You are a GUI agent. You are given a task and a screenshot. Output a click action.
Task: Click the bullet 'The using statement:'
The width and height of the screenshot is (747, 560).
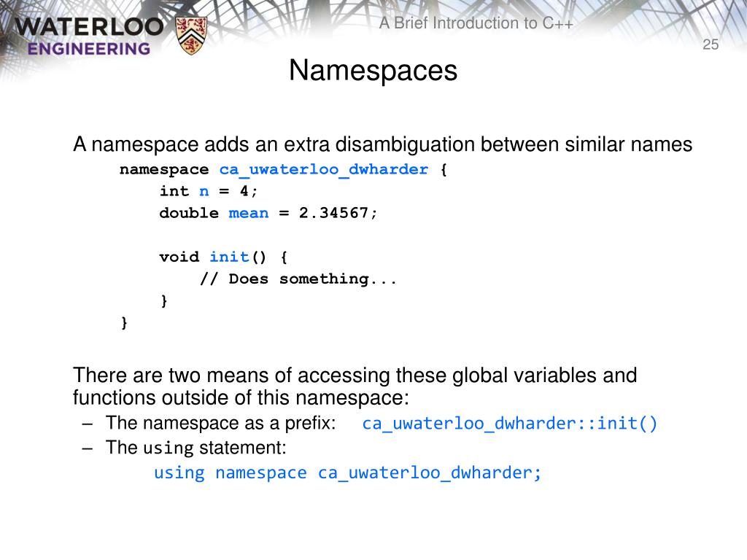(196, 448)
